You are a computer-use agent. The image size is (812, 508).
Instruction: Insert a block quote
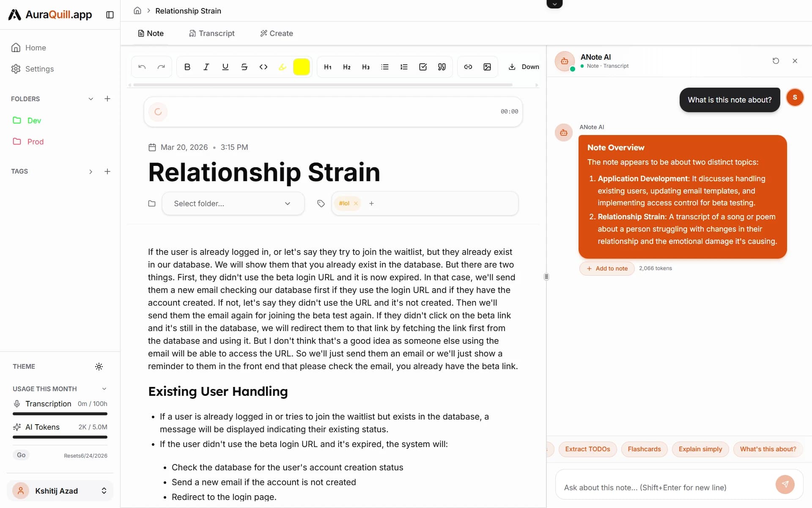(442, 67)
